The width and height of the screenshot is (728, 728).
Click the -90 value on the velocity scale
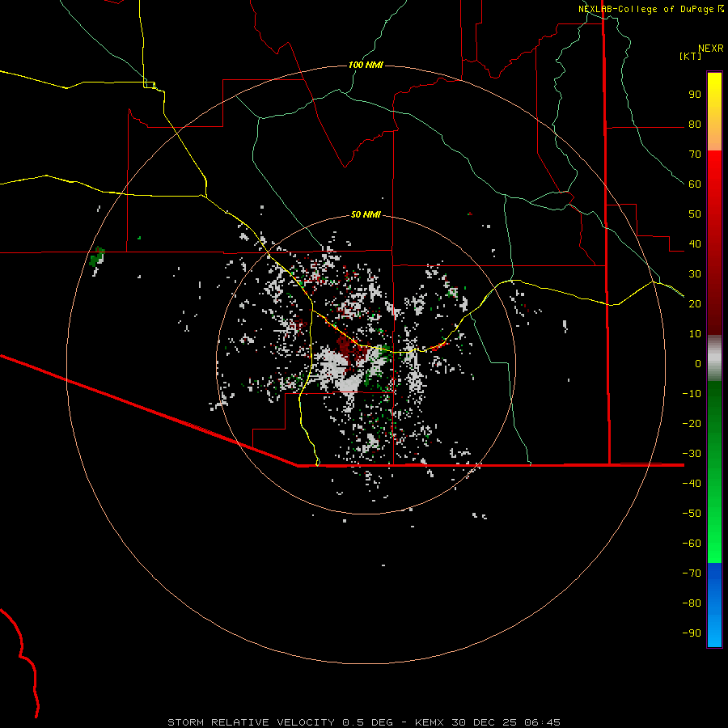692,633
